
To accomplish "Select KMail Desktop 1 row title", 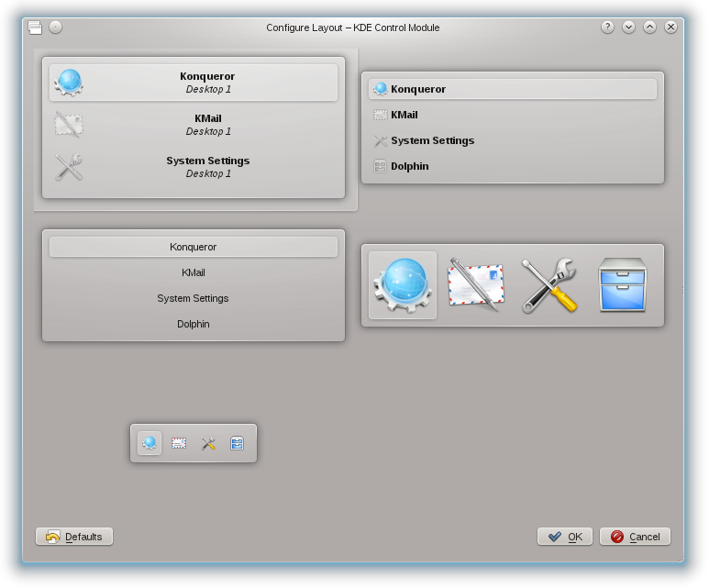I will click(208, 118).
